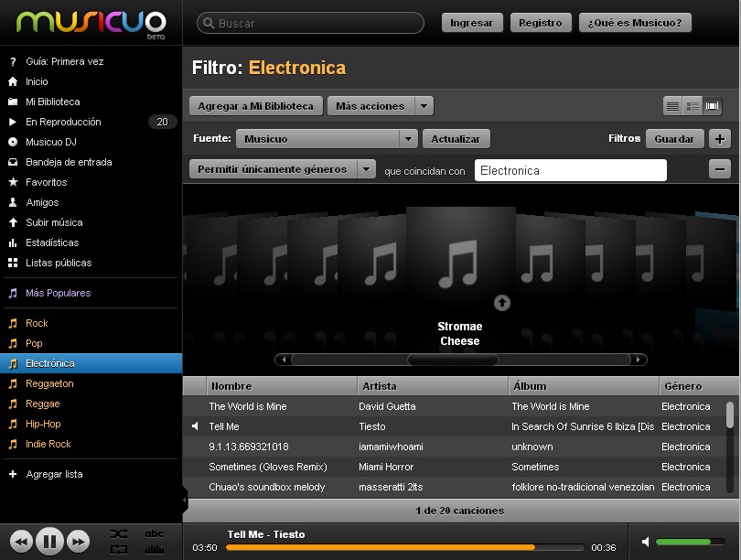Image resolution: width=741 pixels, height=560 pixels.
Task: Open Listas públicas grid icon
Action: pos(13,263)
